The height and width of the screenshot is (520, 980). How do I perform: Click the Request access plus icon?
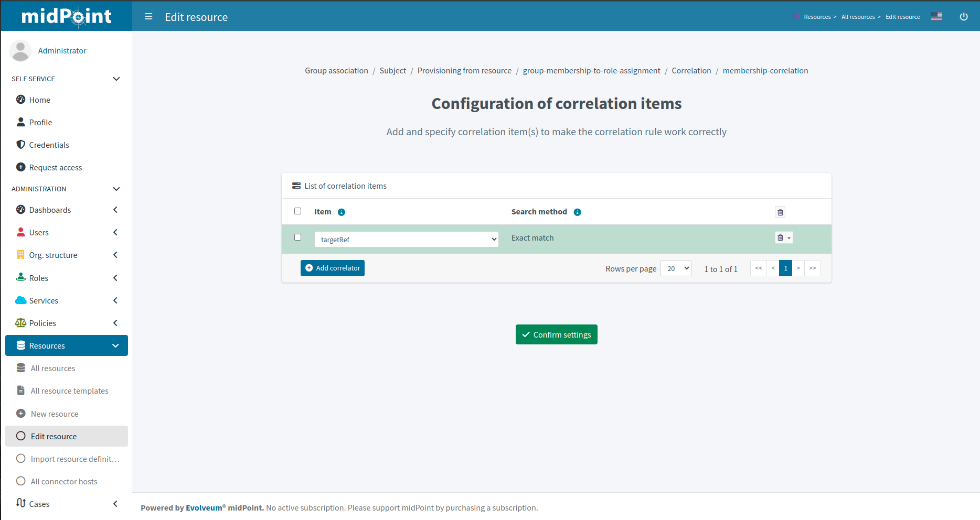[x=21, y=167]
